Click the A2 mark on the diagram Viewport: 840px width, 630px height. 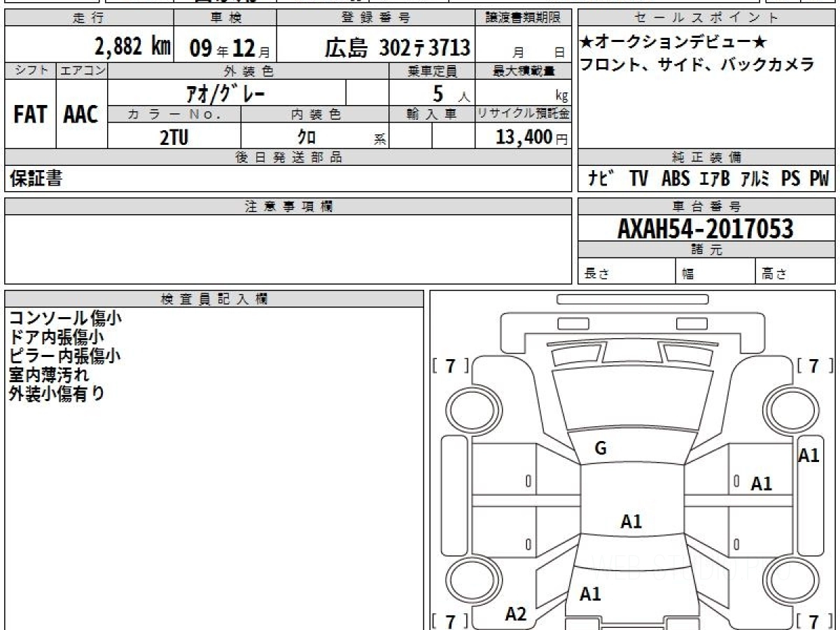click(x=516, y=614)
